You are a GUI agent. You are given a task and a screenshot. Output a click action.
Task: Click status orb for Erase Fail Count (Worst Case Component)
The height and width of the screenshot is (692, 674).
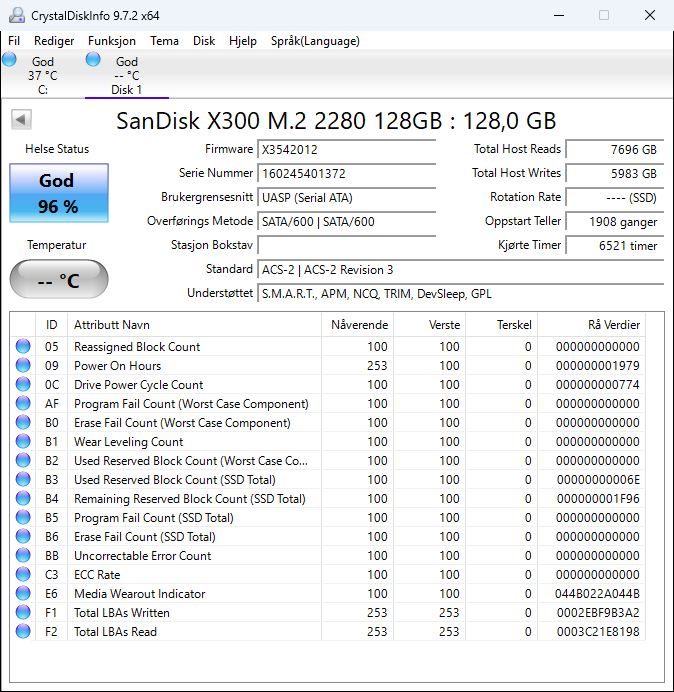tap(23, 422)
